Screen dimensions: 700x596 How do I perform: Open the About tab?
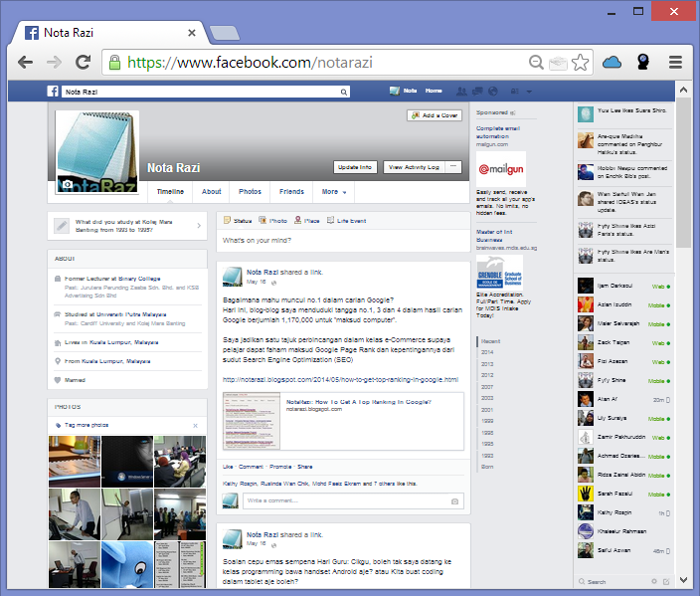pyautogui.click(x=211, y=192)
